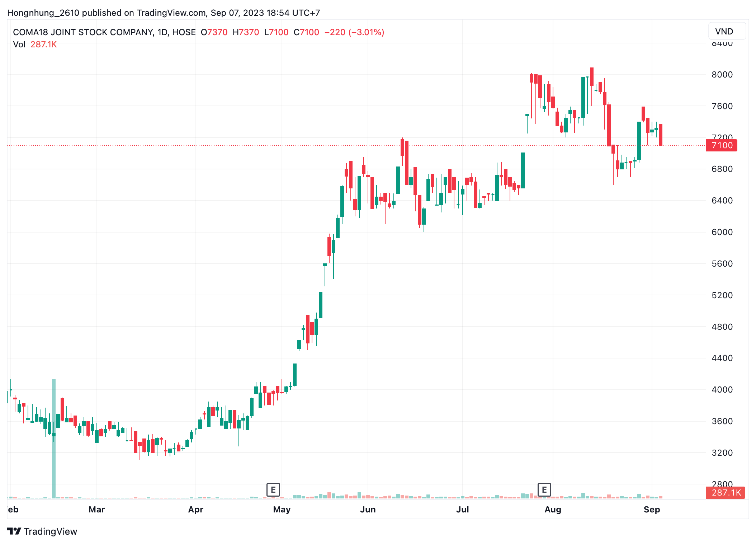Click the 5200 price axis label
Viewport: 756px width, 544px height.
722,295
